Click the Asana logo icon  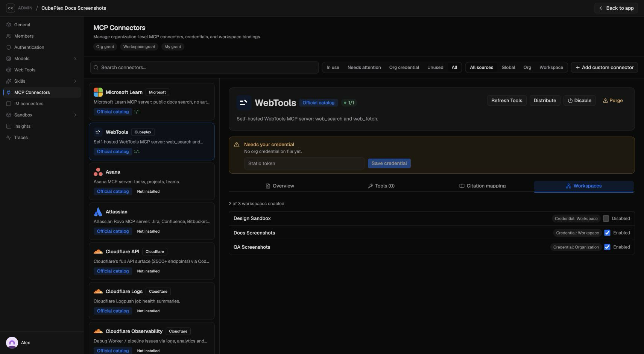pos(98,172)
